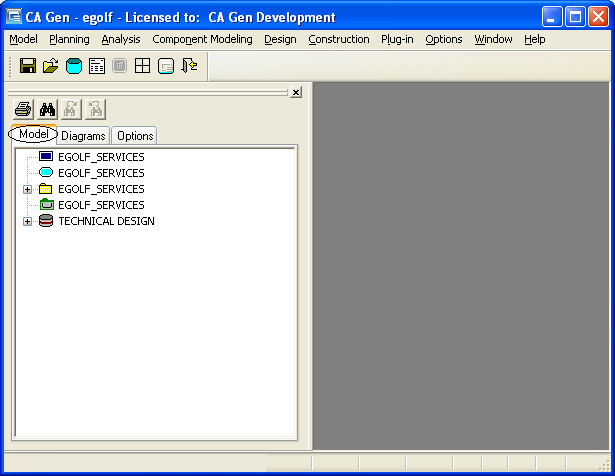Click the four-pane grid toolbar icon

pyautogui.click(x=142, y=65)
